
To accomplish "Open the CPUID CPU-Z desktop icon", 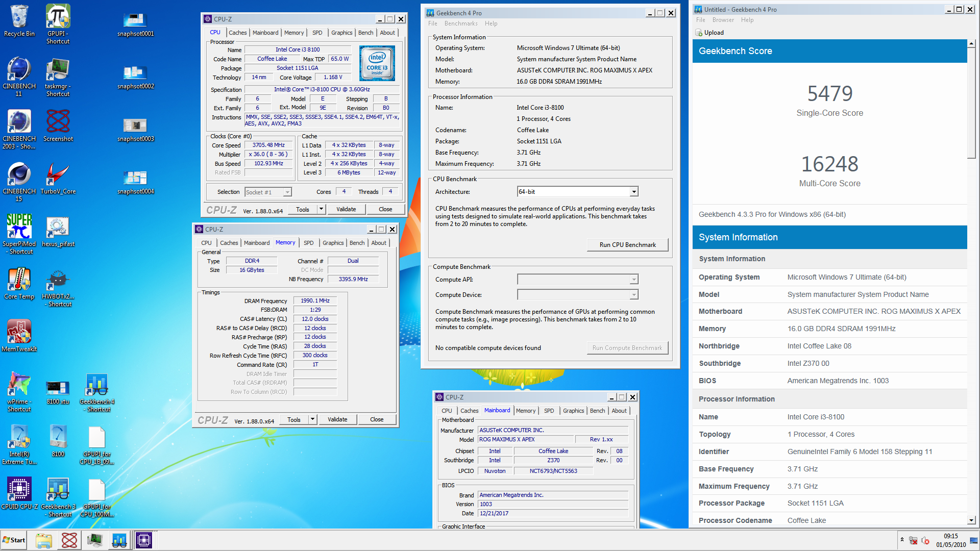I will point(19,493).
